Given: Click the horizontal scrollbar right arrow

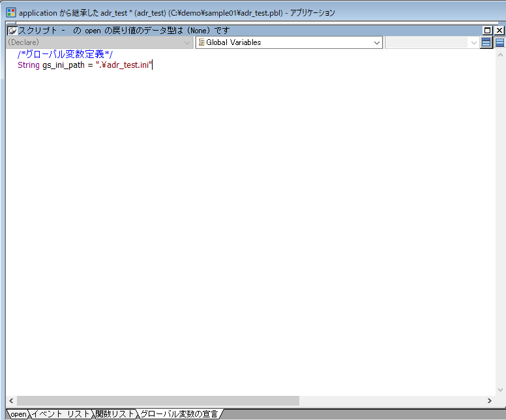Looking at the screenshot, I should (490, 400).
